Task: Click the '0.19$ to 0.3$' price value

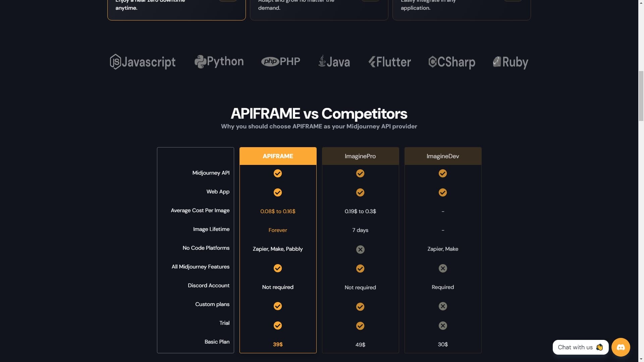Action: click(x=360, y=211)
